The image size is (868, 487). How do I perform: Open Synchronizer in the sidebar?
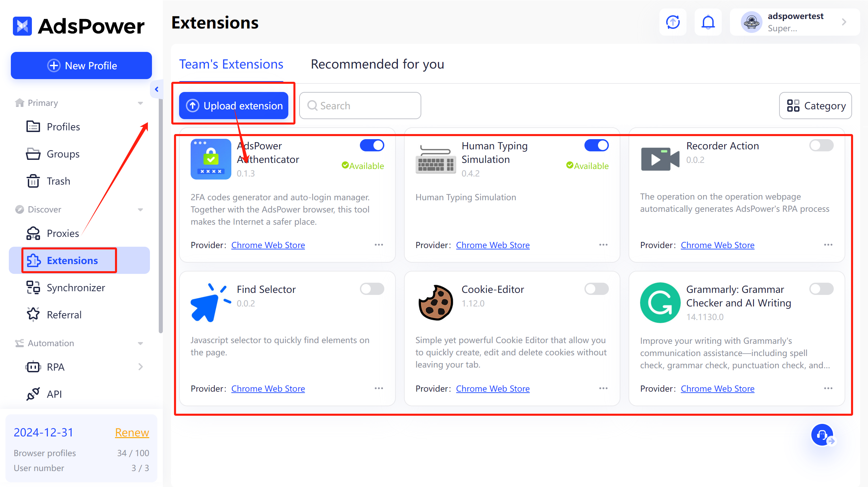click(79, 287)
